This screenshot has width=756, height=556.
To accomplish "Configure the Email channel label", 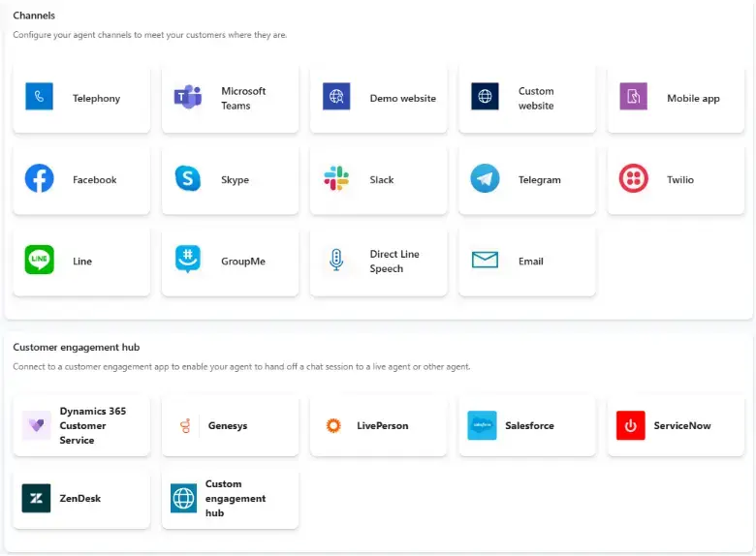I will pos(530,262).
